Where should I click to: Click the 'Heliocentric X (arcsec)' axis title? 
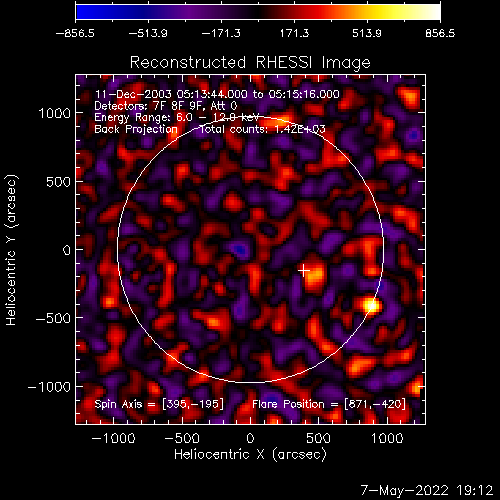(x=250, y=454)
